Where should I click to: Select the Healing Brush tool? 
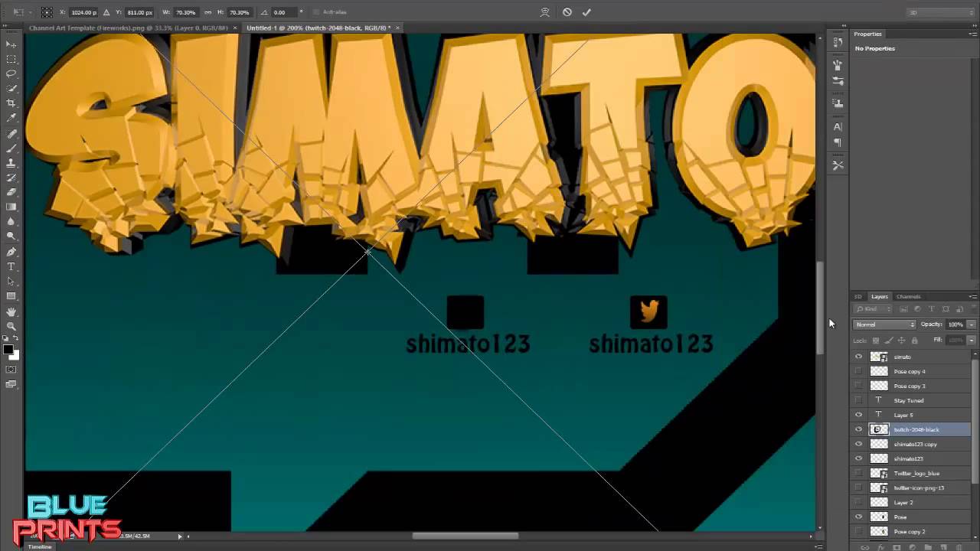coord(11,133)
